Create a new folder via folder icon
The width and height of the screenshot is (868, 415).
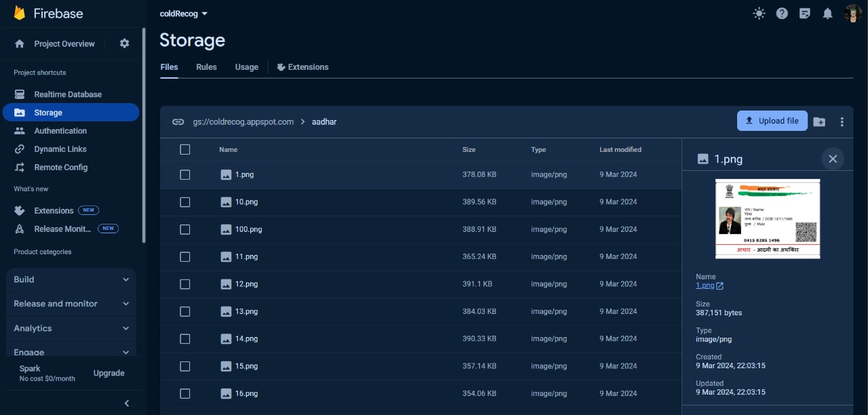[819, 122]
